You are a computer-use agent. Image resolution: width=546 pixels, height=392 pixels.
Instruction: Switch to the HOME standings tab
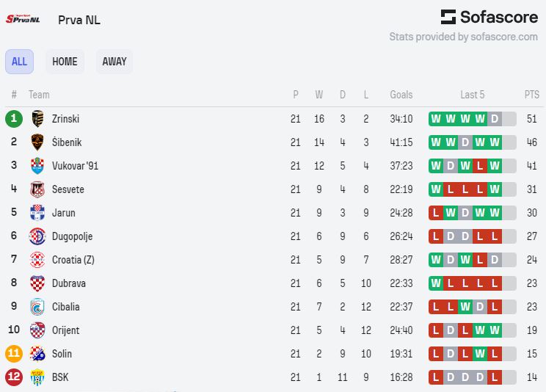pos(65,62)
